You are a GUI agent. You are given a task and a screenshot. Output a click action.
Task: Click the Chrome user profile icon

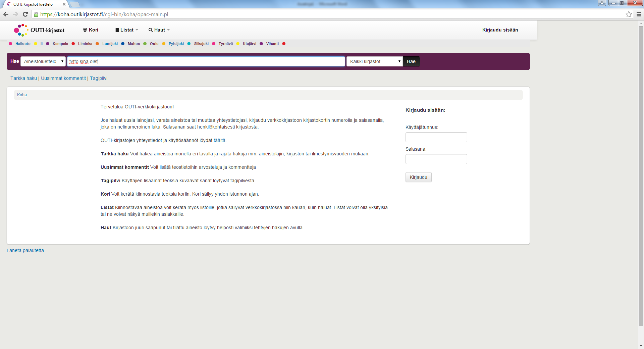(602, 3)
